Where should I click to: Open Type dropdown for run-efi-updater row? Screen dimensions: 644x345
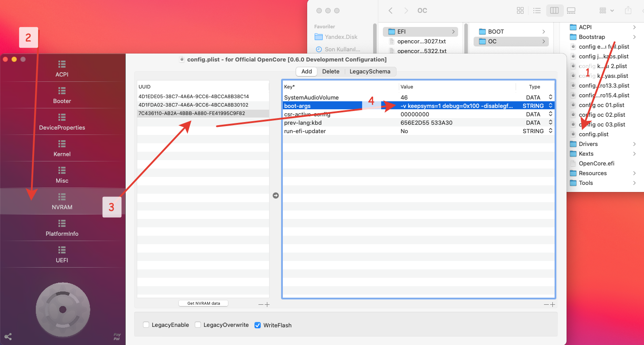pyautogui.click(x=551, y=131)
